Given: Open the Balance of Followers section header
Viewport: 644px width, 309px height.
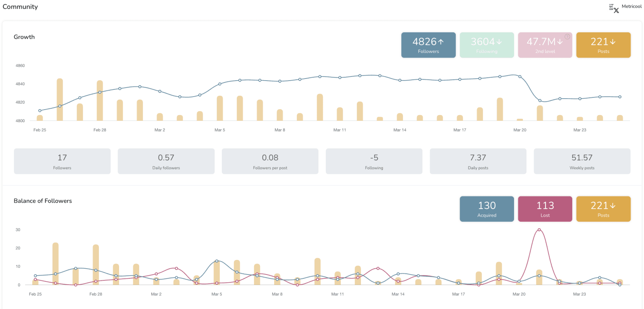Looking at the screenshot, I should (x=43, y=201).
